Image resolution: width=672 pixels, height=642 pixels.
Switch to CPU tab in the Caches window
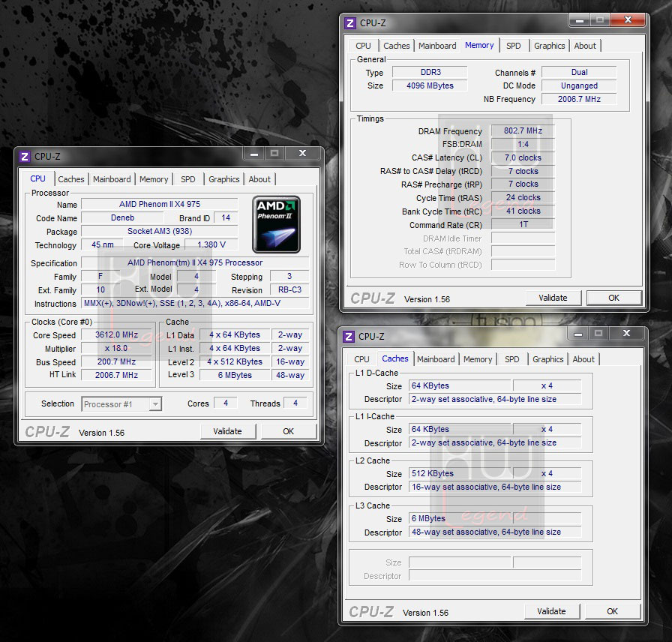(361, 359)
